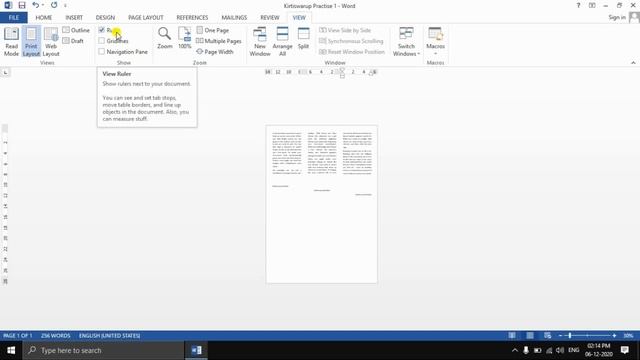Open the MAILINGS tab

(234, 18)
